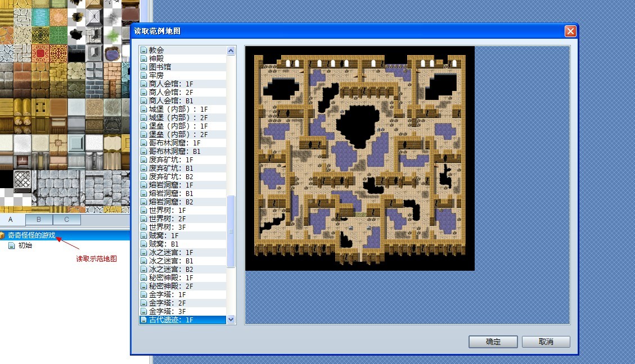
Task: Choose 废弃矿坑：1F in the list
Action: click(183, 160)
